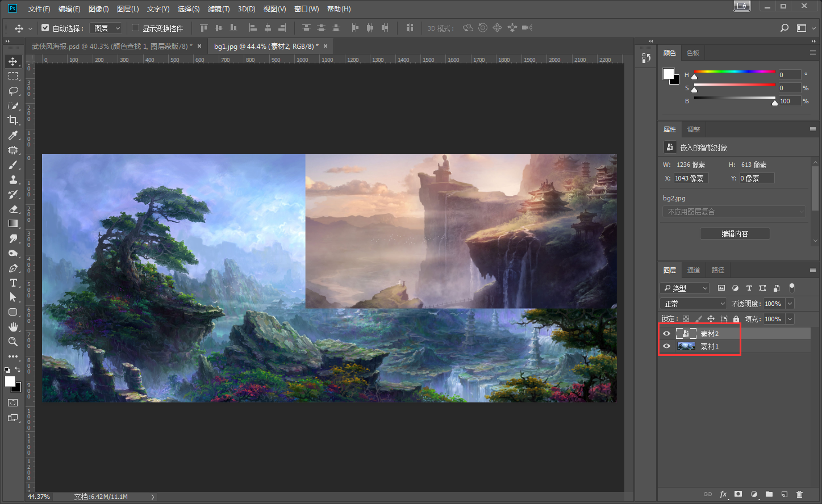Image resolution: width=822 pixels, height=504 pixels.
Task: Open the search icon in options bar
Action: (785, 28)
